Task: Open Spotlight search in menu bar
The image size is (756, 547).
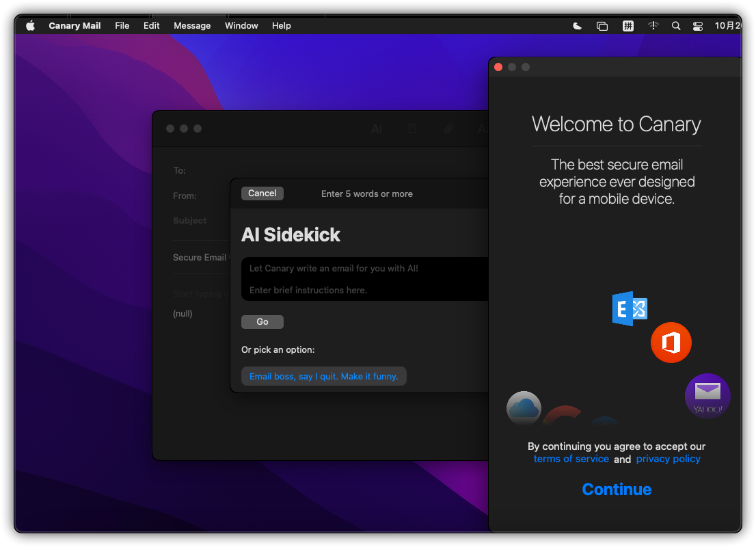Action: [676, 26]
